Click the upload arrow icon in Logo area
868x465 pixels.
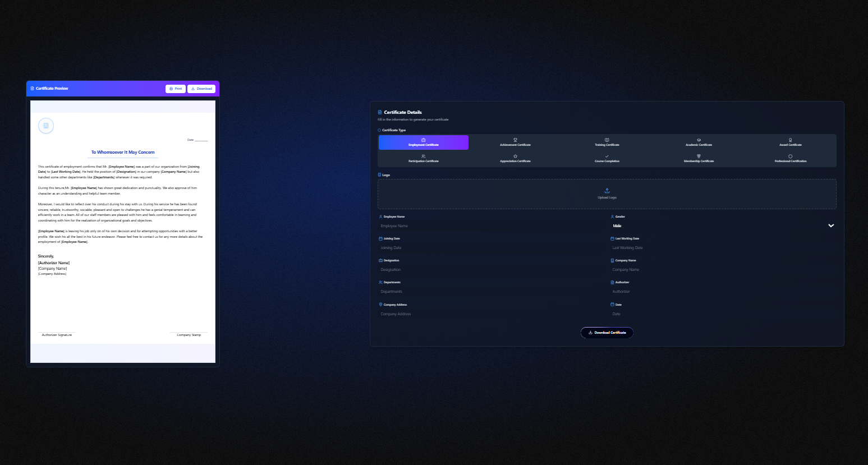pyautogui.click(x=607, y=191)
